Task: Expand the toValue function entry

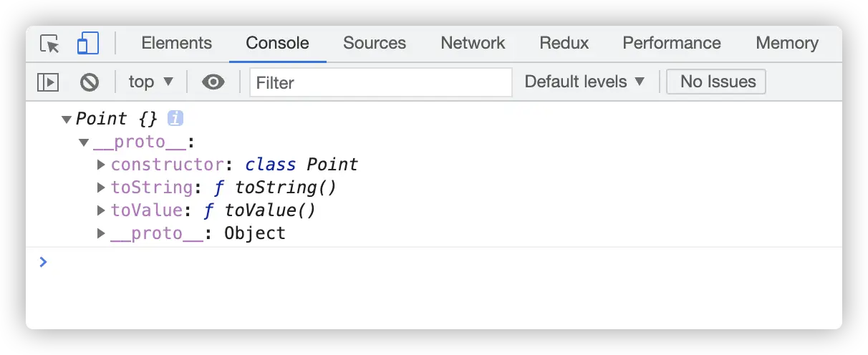Action: tap(101, 211)
